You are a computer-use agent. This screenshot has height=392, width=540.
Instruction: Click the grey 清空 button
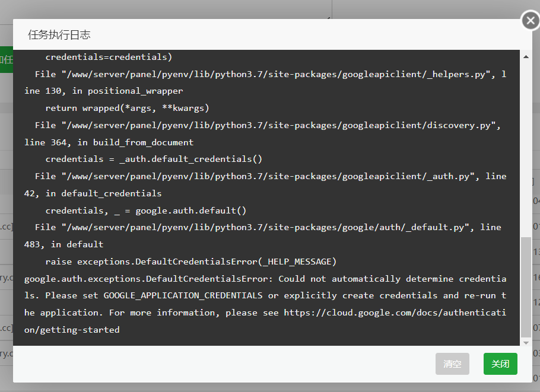(452, 364)
